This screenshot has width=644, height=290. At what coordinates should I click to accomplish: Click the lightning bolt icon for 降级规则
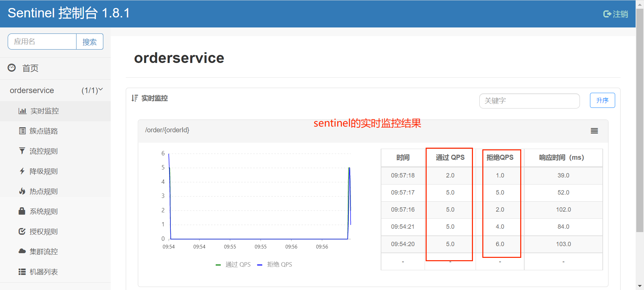(22, 171)
